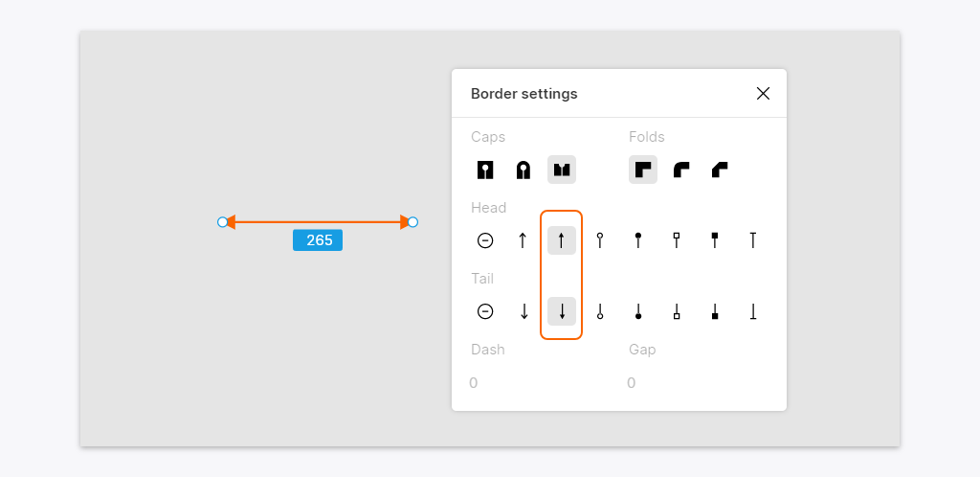Choose the rounded fold style

point(681,170)
